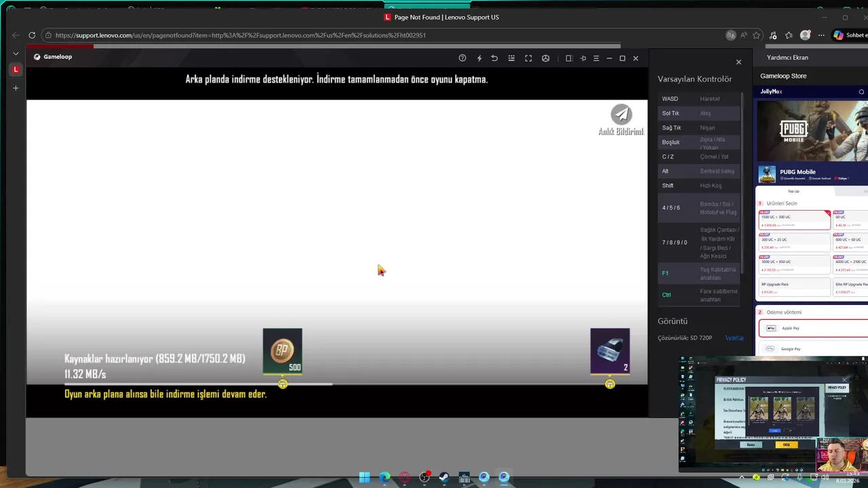Viewport: 868px width, 488px height.
Task: Click lock marker under BP reward
Action: [x=283, y=384]
